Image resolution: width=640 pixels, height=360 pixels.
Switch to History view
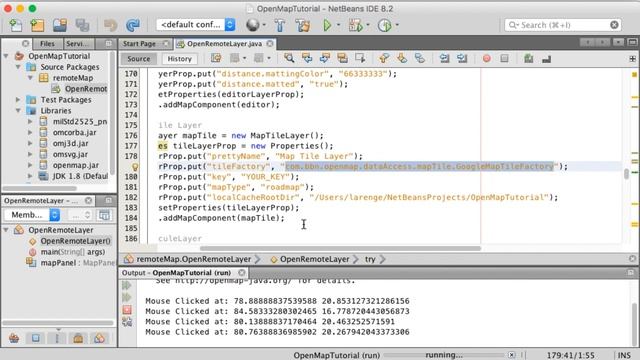pos(179,59)
